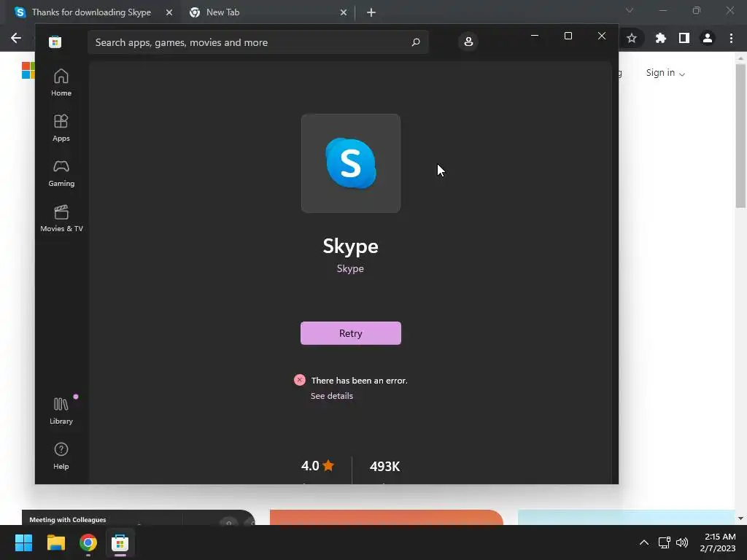The width and height of the screenshot is (747, 560).
Task: Open Chrome three-dot menu
Action: tap(731, 38)
